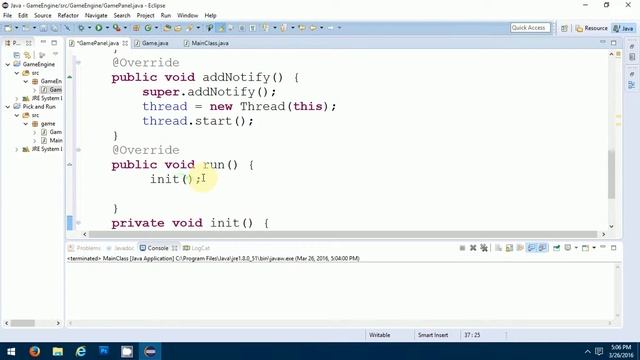Open the Refactor menu

click(x=68, y=16)
